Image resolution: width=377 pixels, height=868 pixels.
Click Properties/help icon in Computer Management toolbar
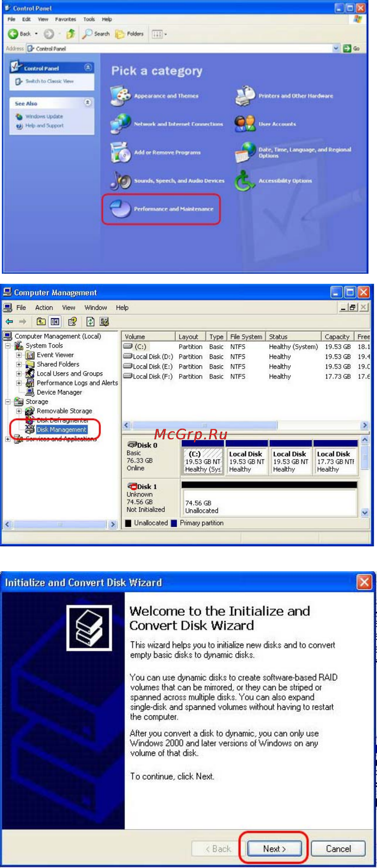coord(72,322)
